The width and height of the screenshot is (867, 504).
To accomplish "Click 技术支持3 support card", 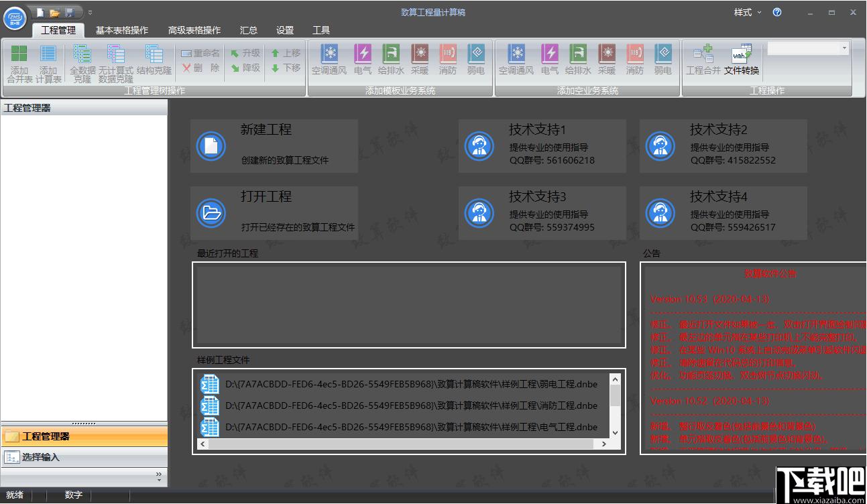I will (x=542, y=213).
